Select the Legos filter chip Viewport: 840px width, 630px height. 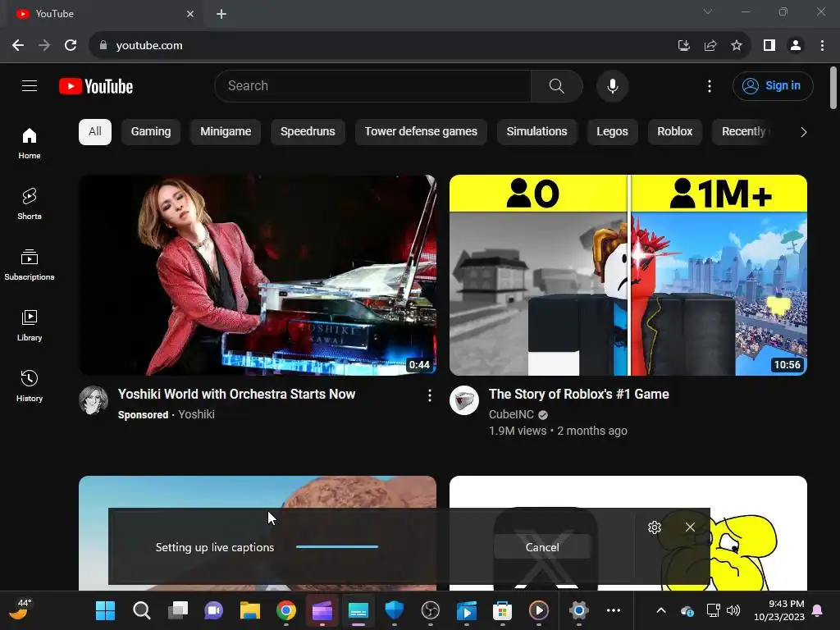tap(612, 132)
